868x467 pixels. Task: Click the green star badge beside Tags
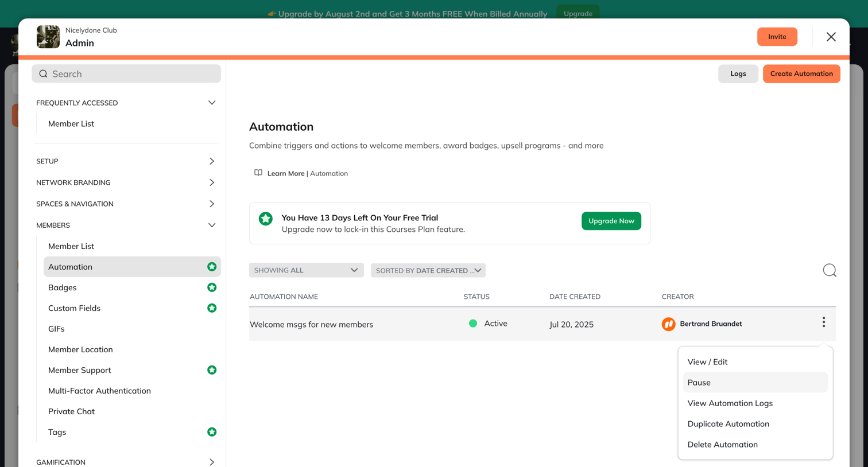point(212,432)
